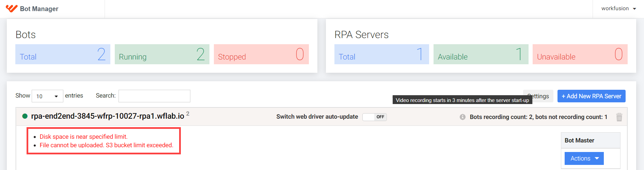Image resolution: width=644 pixels, height=170 pixels.
Task: Open the entries count dropdown
Action: coord(47,96)
